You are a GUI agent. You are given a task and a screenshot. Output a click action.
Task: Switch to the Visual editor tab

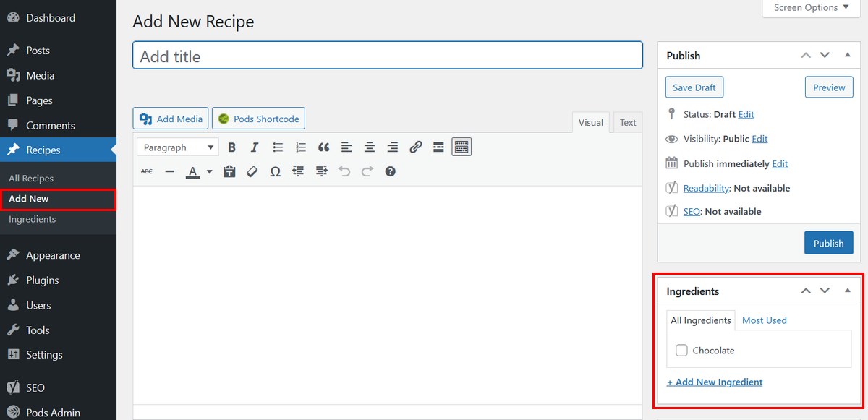(590, 122)
